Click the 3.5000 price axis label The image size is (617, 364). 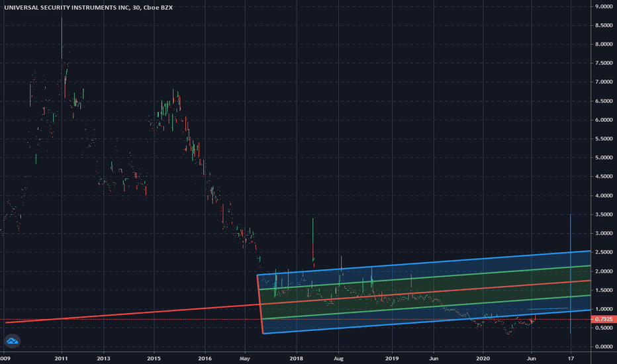click(604, 214)
